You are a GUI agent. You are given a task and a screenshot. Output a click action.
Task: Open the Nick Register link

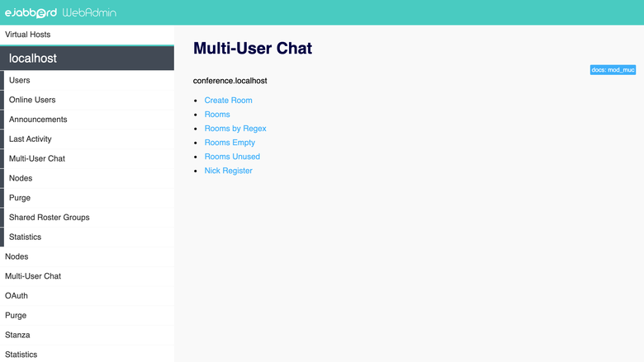[x=229, y=171]
